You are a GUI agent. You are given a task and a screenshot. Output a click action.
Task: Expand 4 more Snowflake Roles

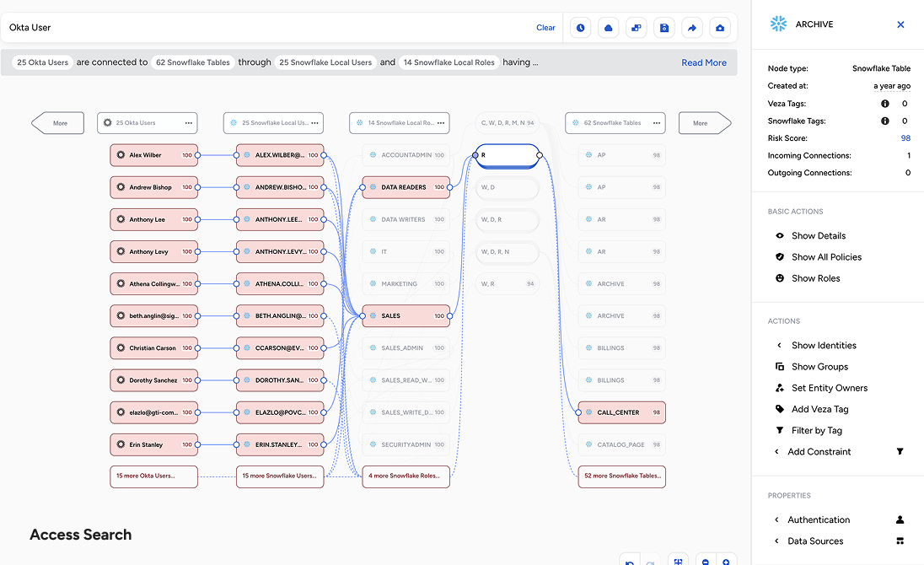[x=406, y=476]
